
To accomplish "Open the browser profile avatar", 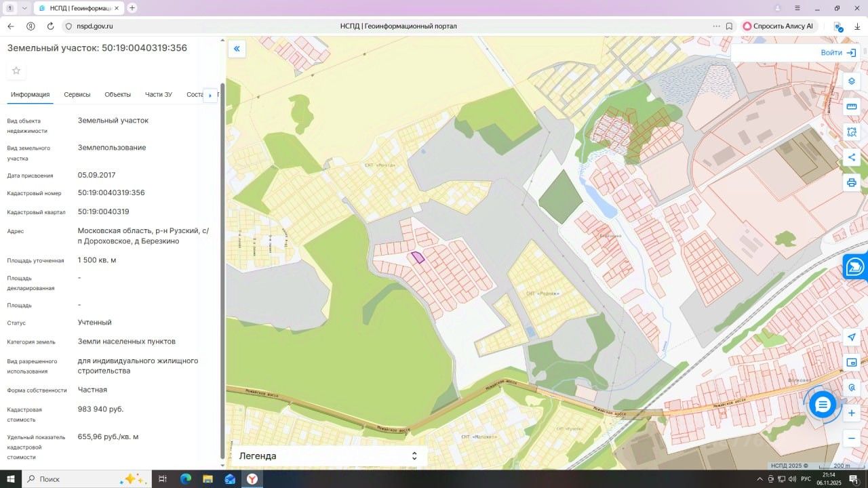I will pyautogui.click(x=778, y=8).
